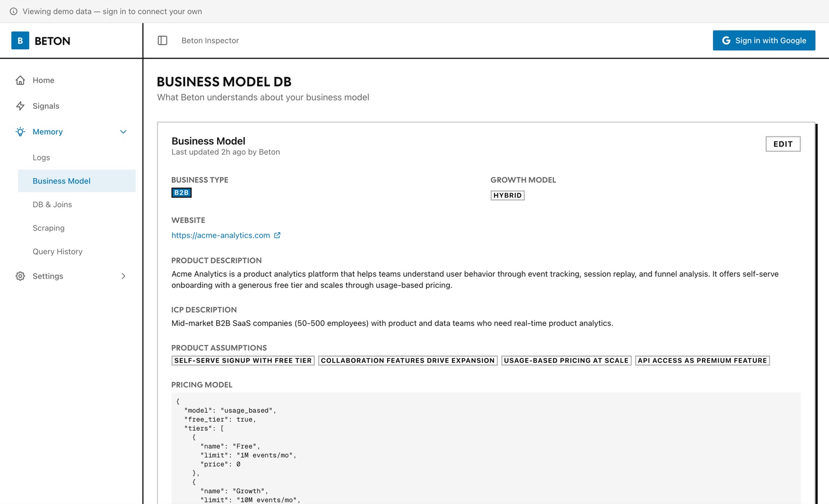Open Query History page
The width and height of the screenshot is (829, 504).
58,251
